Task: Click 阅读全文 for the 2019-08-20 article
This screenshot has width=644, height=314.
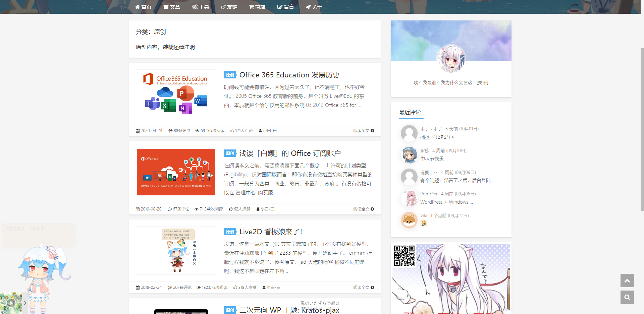Action: pyautogui.click(x=364, y=209)
